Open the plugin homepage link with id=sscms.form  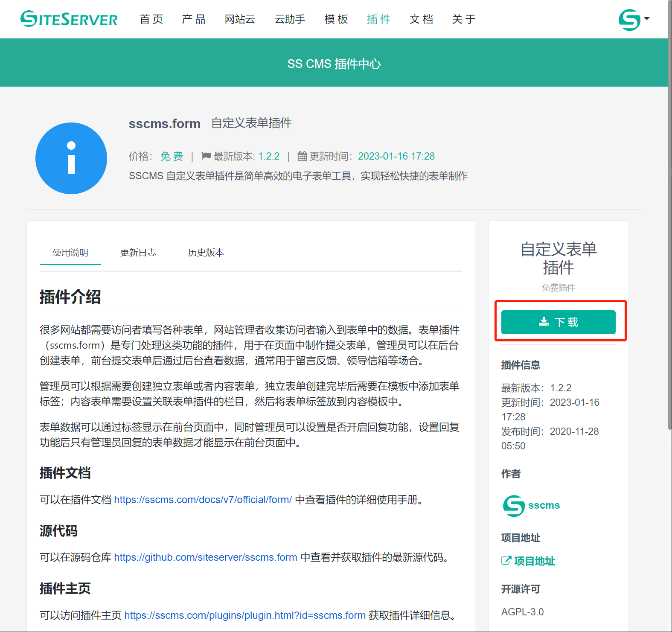coord(244,615)
